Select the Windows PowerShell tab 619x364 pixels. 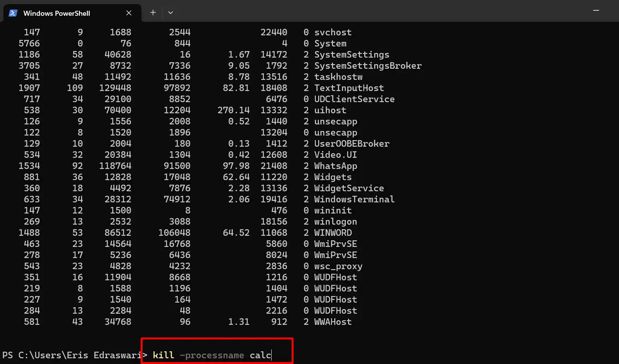[x=72, y=13]
